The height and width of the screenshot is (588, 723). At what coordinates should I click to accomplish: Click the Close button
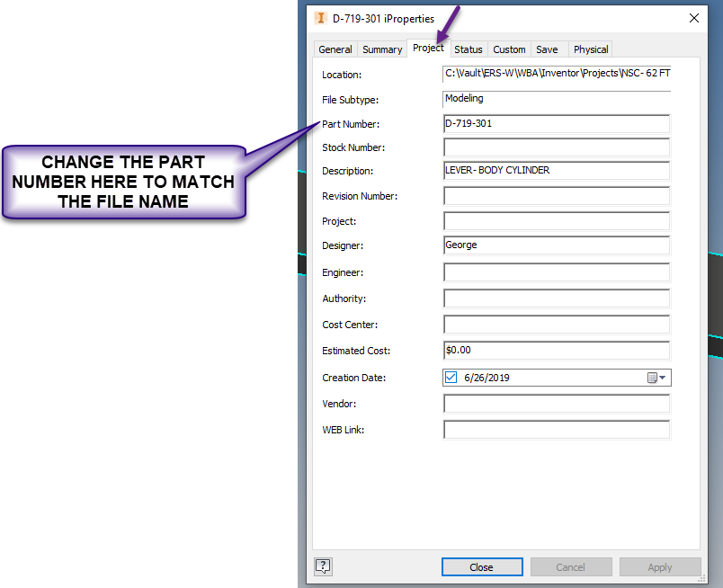(482, 566)
